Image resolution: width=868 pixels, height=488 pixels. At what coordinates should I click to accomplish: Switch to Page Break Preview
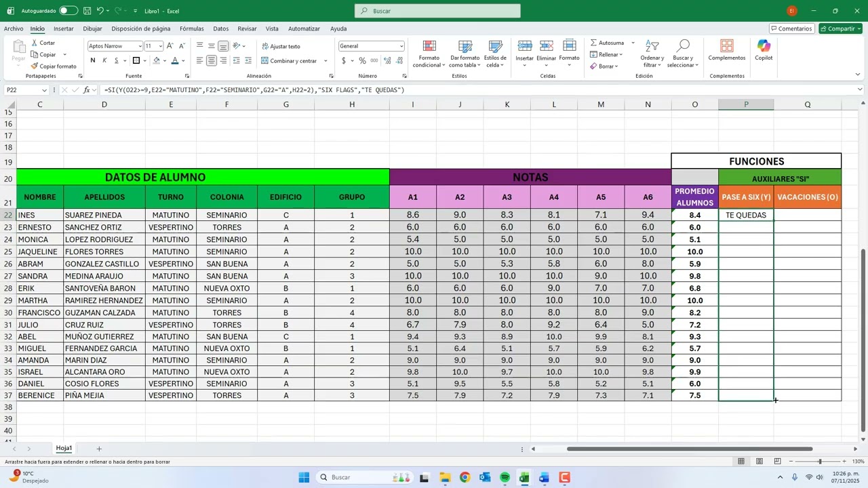778,462
